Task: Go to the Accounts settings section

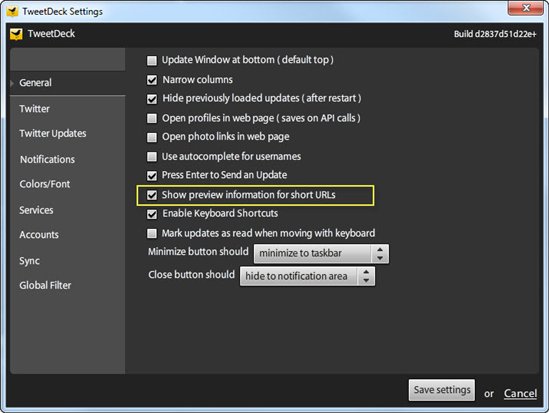Action: point(39,234)
